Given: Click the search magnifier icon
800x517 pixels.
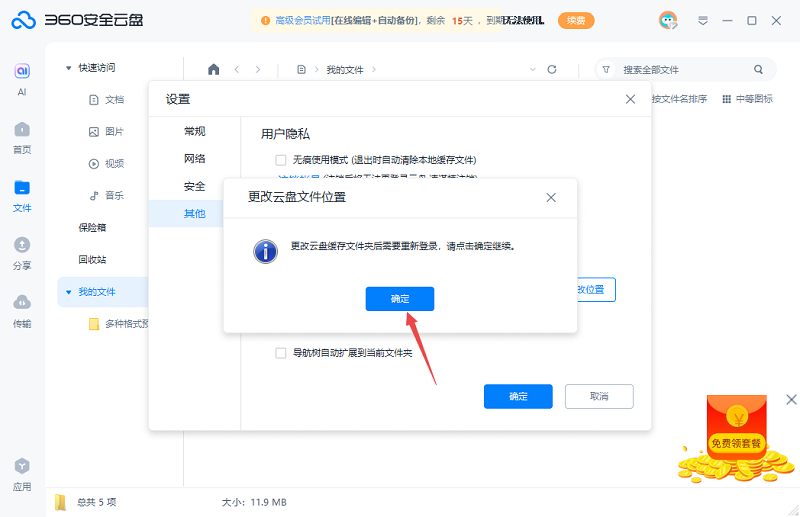Looking at the screenshot, I should tap(758, 69).
